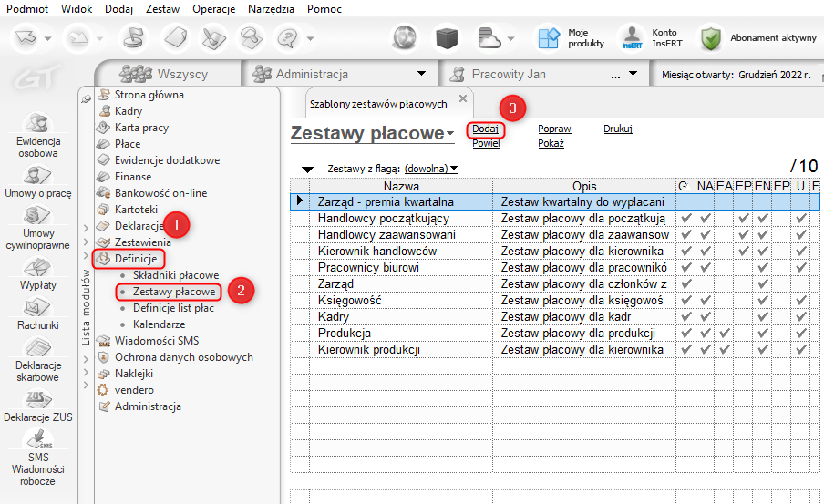Click the magnifier search toolbar icon

pos(251,38)
